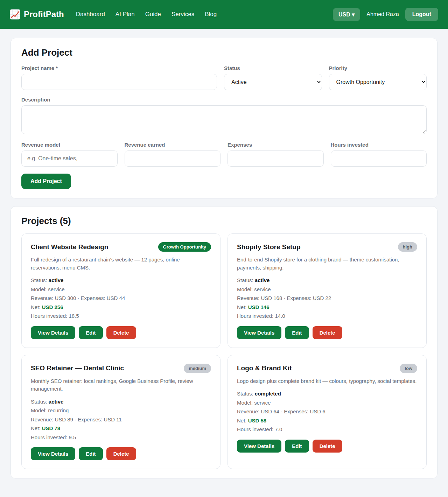Open the Ahmed Raza profile link

click(x=383, y=14)
